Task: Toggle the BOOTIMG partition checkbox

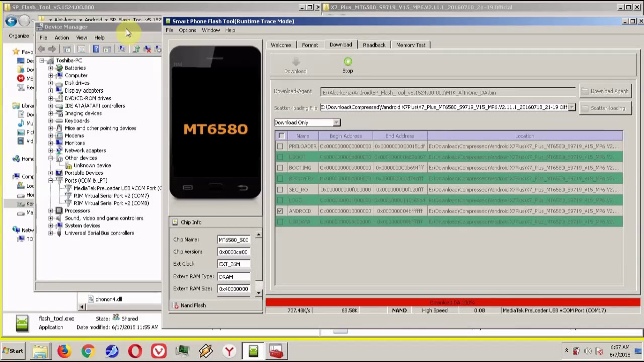Action: tap(280, 168)
